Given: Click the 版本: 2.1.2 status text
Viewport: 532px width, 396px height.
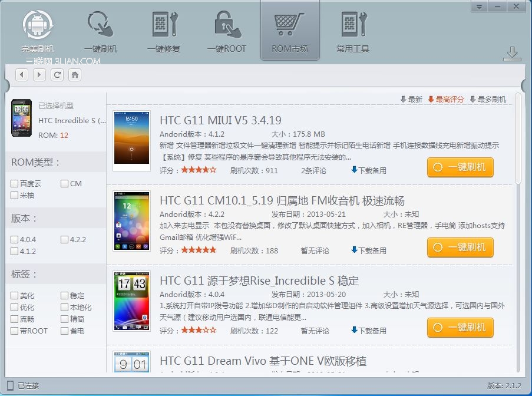Looking at the screenshot, I should point(504,385).
